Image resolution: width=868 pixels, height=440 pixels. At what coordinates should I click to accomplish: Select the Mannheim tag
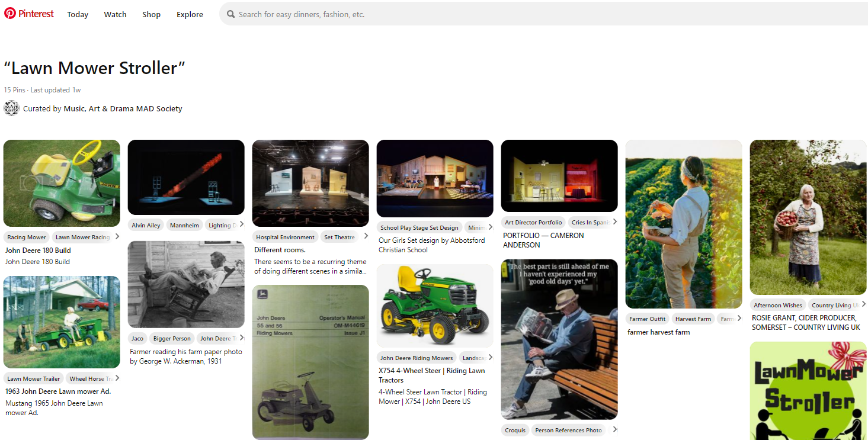pyautogui.click(x=184, y=225)
